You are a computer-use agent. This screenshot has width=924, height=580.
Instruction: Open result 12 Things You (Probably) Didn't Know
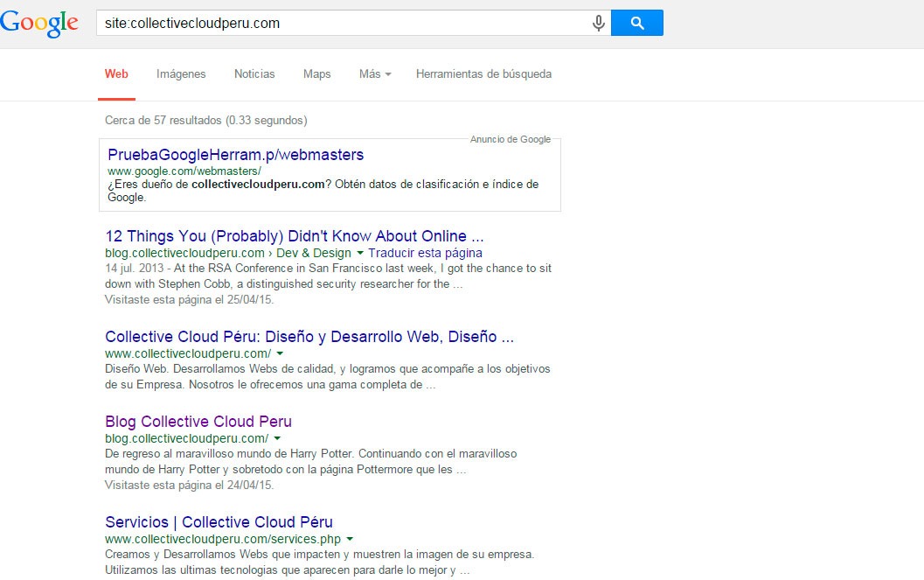[x=294, y=236]
